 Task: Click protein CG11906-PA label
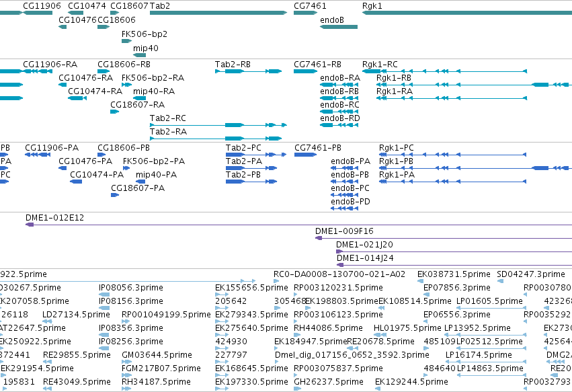[52, 148]
